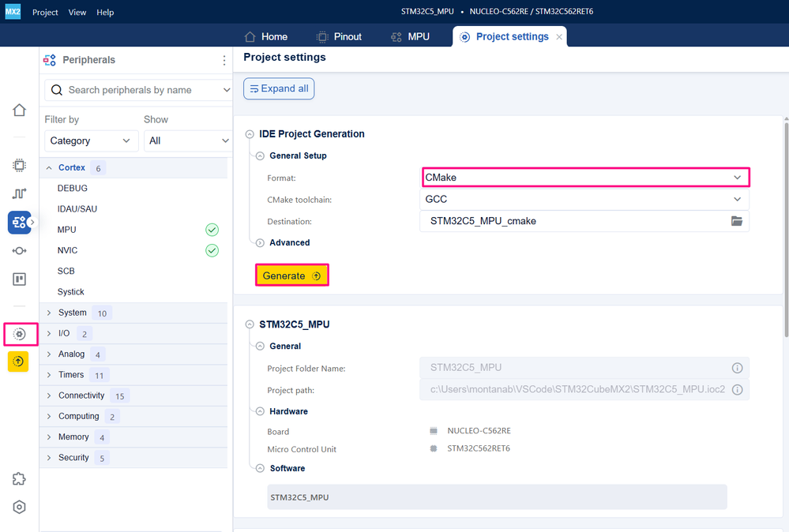Click the Destination STM32C5_MPU_cmake field
This screenshot has width=789, height=532.
(x=584, y=221)
